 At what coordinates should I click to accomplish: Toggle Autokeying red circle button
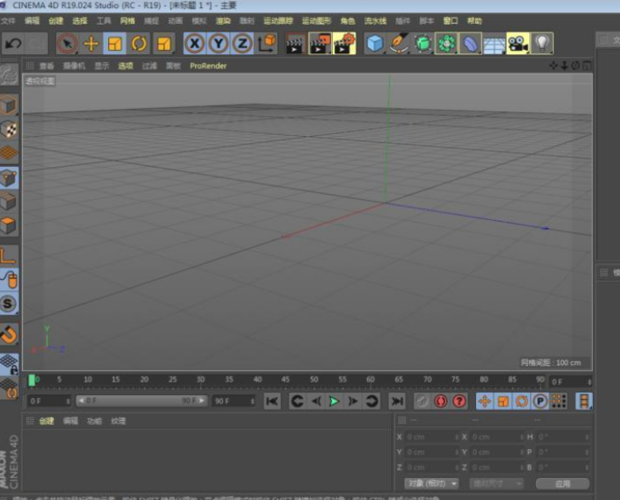440,401
